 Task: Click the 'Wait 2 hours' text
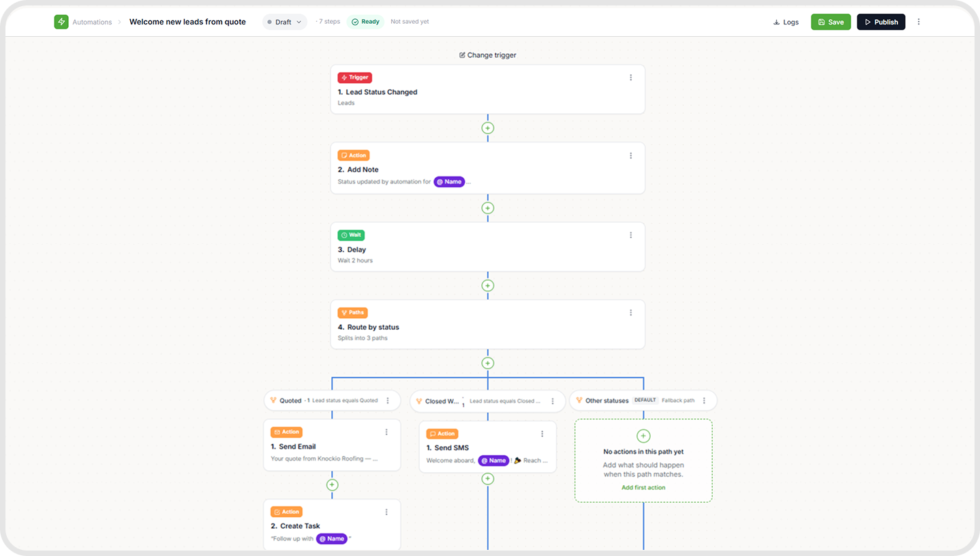pos(355,261)
